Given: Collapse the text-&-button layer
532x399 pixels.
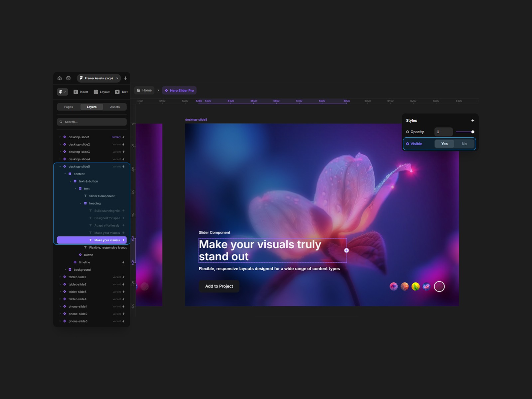Looking at the screenshot, I should click(x=70, y=181).
